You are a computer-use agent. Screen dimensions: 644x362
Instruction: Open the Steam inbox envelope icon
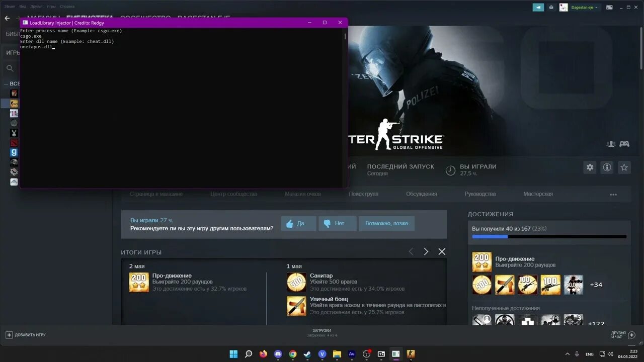551,8
